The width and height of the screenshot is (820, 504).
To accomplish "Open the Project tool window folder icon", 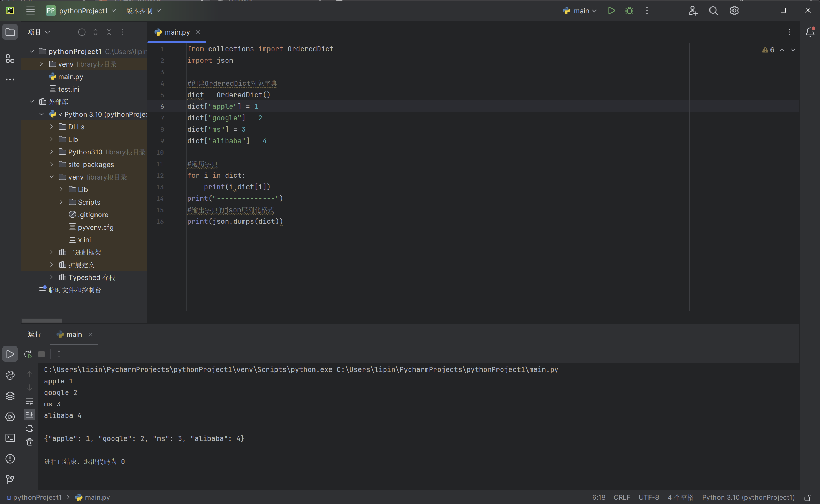I will [x=10, y=32].
